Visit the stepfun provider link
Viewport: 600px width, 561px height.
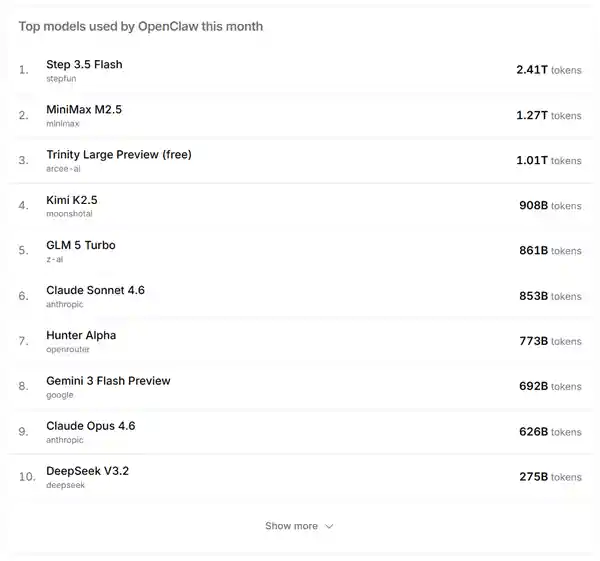pos(60,78)
